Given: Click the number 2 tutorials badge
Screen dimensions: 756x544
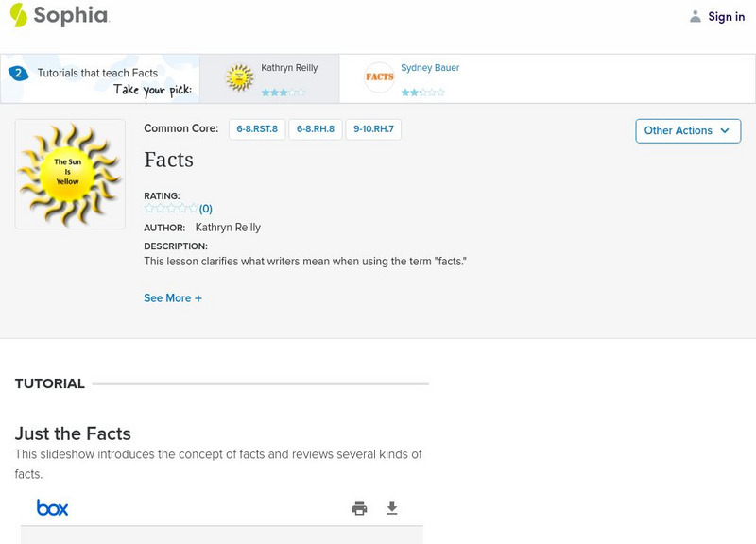Looking at the screenshot, I should click(x=18, y=73).
